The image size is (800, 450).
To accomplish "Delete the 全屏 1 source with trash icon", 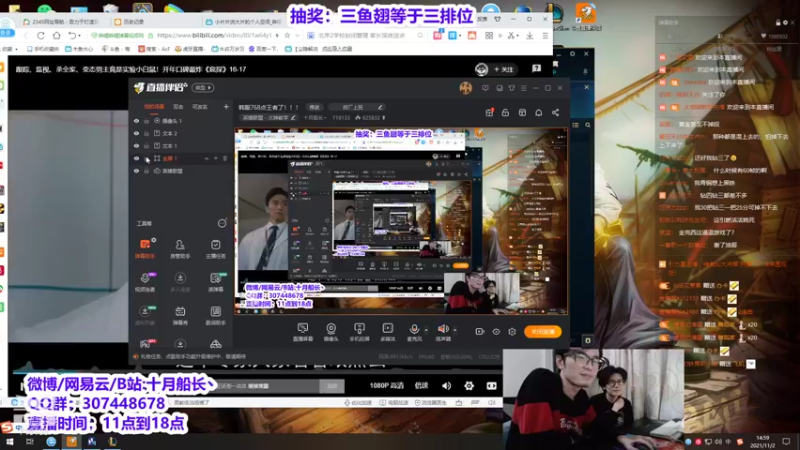I will [225, 159].
